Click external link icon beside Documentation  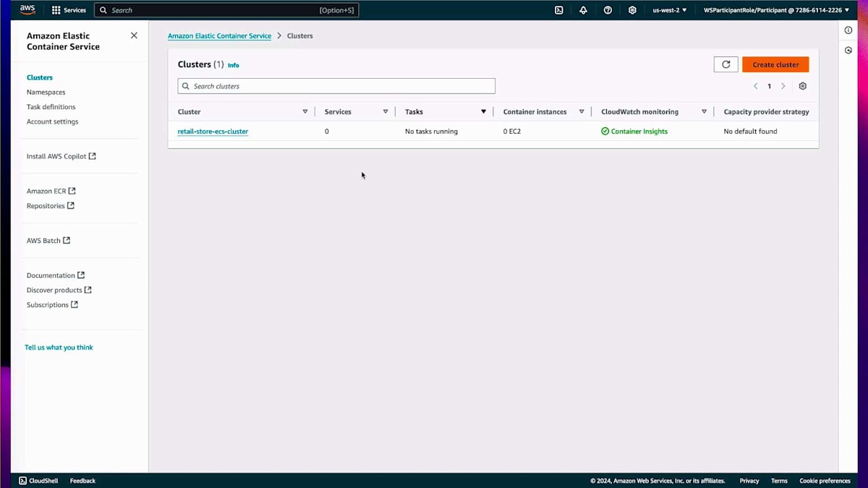(81, 275)
